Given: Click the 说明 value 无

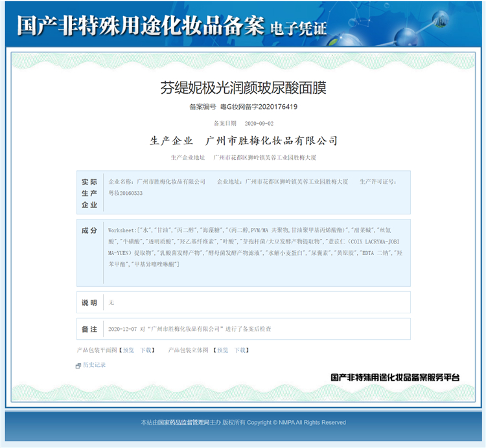Looking at the screenshot, I should pos(111,302).
